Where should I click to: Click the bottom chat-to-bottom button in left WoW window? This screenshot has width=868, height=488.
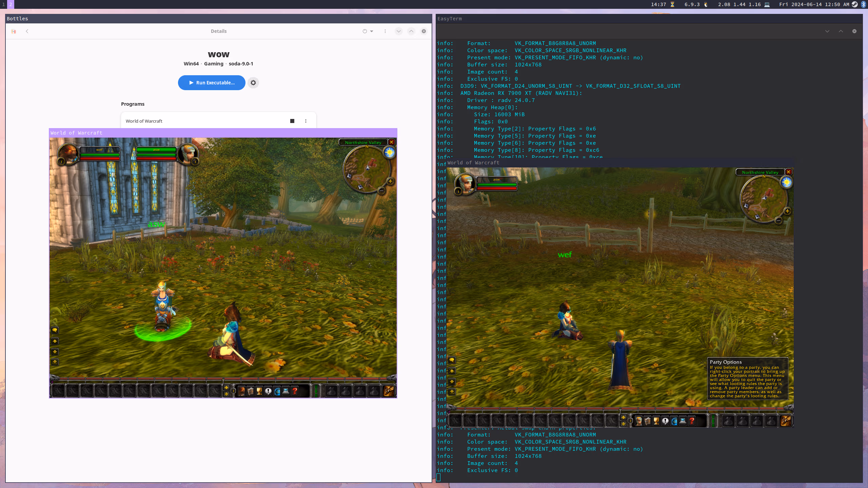[x=55, y=362]
